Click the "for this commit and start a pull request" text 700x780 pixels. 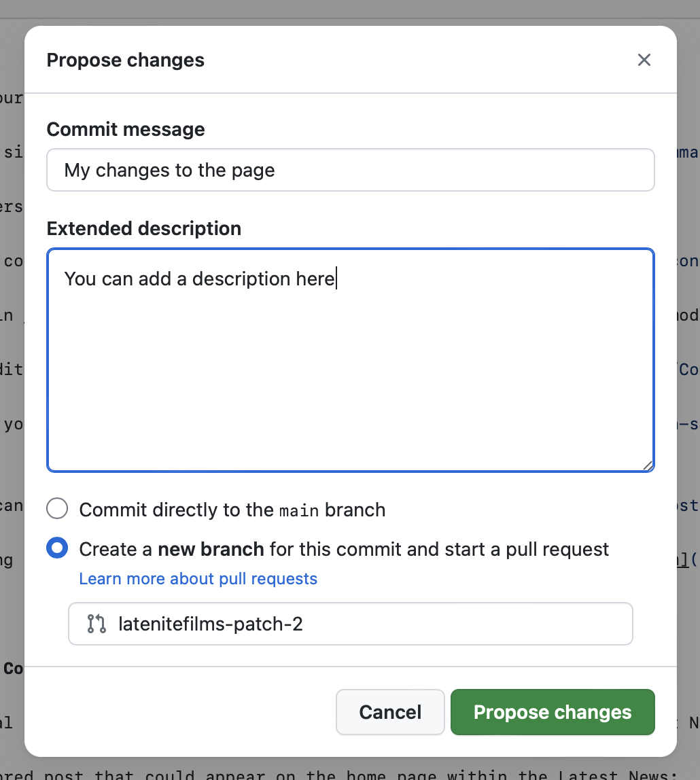point(439,549)
